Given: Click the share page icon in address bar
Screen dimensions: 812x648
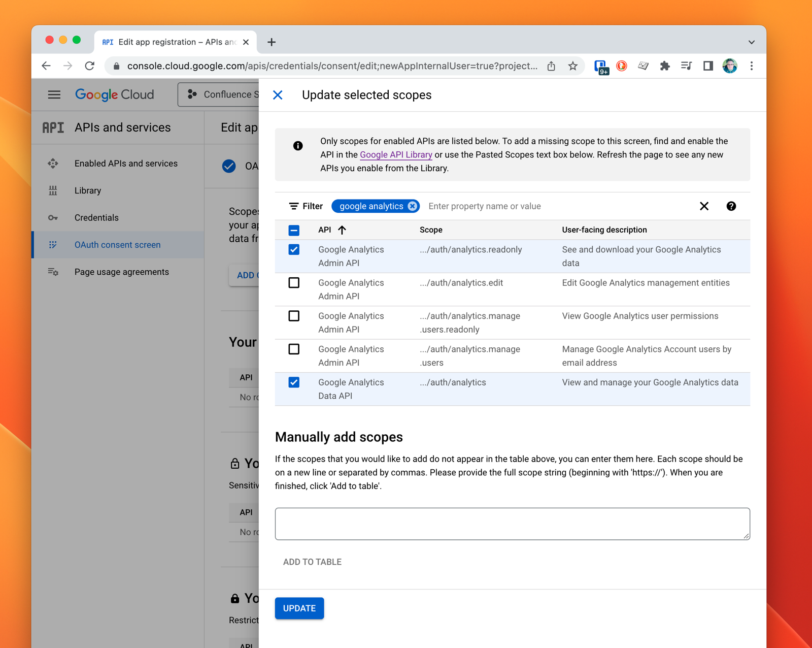Looking at the screenshot, I should [551, 66].
